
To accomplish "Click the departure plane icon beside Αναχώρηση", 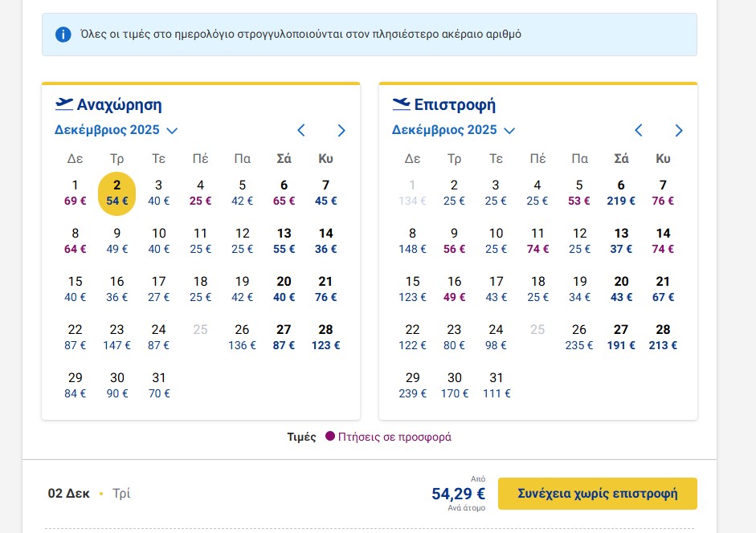I will coord(63,104).
